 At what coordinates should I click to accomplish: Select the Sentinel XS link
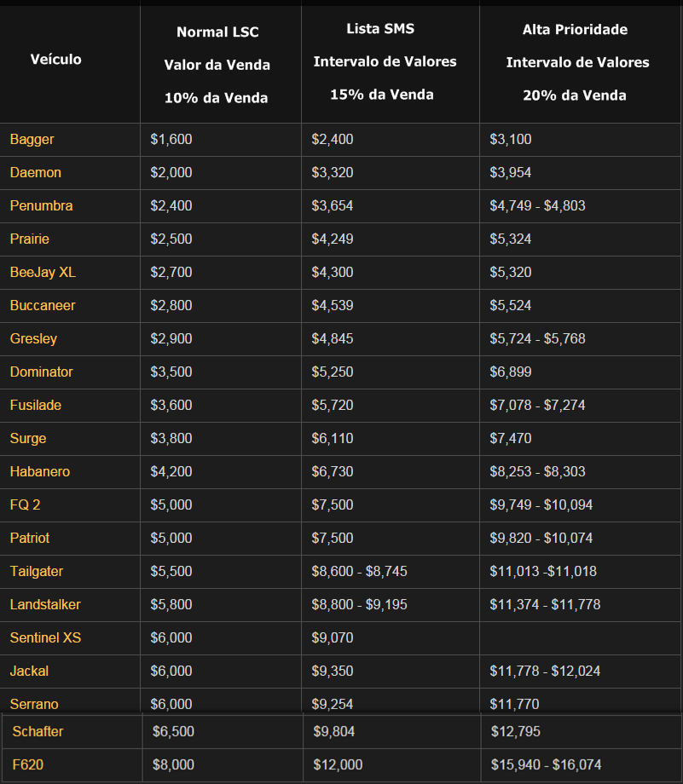46,637
